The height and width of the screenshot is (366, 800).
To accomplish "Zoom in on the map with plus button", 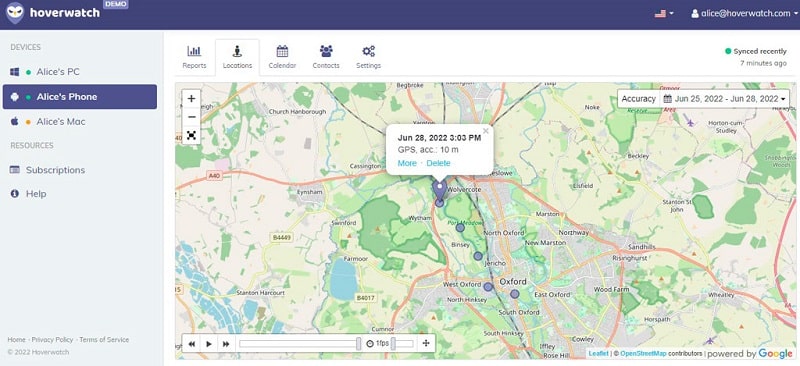I will 191,99.
